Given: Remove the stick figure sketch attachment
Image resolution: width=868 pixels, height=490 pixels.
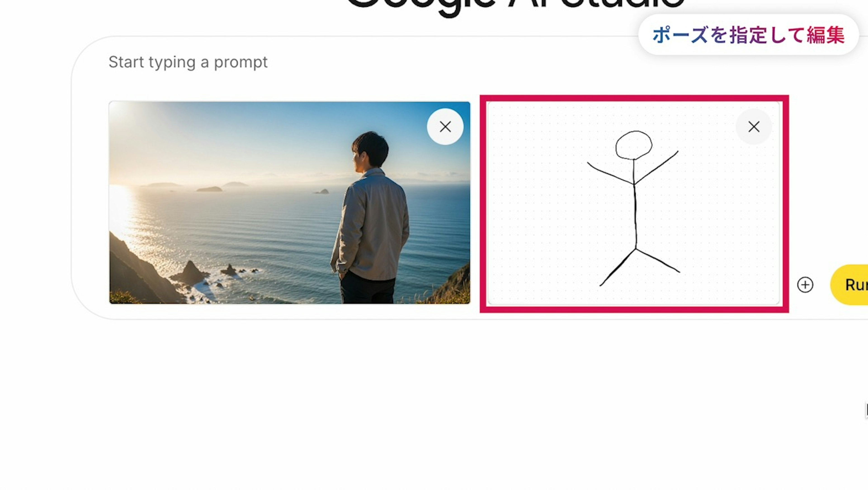Looking at the screenshot, I should click(x=754, y=127).
